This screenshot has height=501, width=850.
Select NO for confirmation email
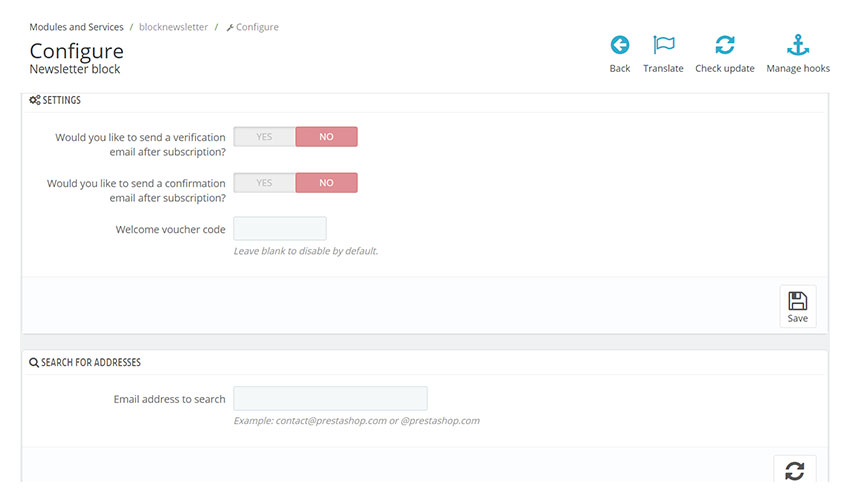(x=326, y=183)
